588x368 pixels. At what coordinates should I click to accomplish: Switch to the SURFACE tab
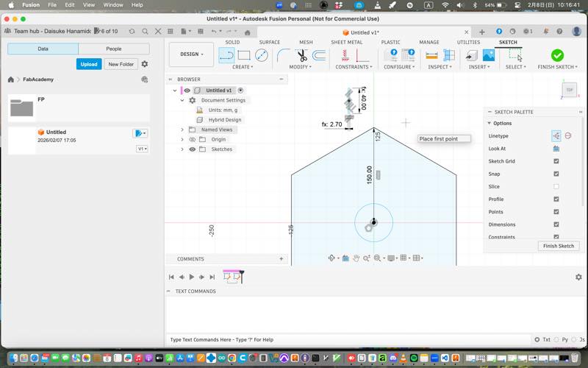click(269, 42)
